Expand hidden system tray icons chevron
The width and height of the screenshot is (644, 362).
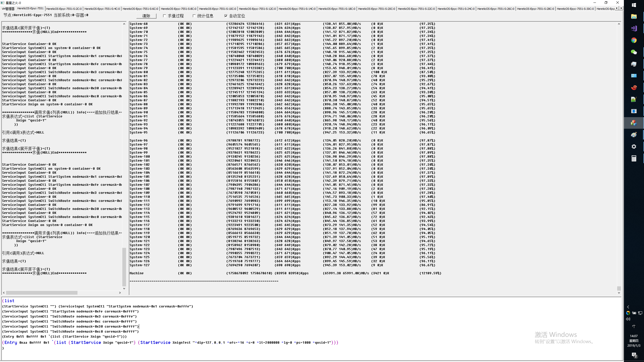pos(628,307)
